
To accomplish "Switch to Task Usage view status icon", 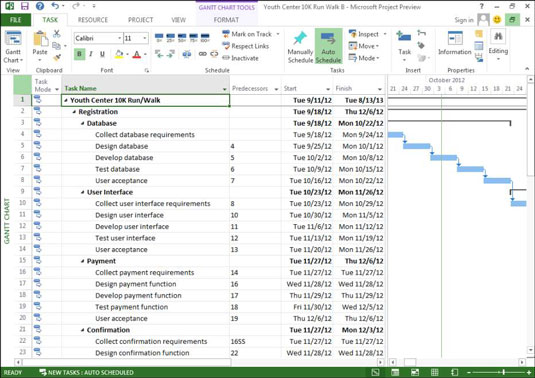I will [x=395, y=373].
